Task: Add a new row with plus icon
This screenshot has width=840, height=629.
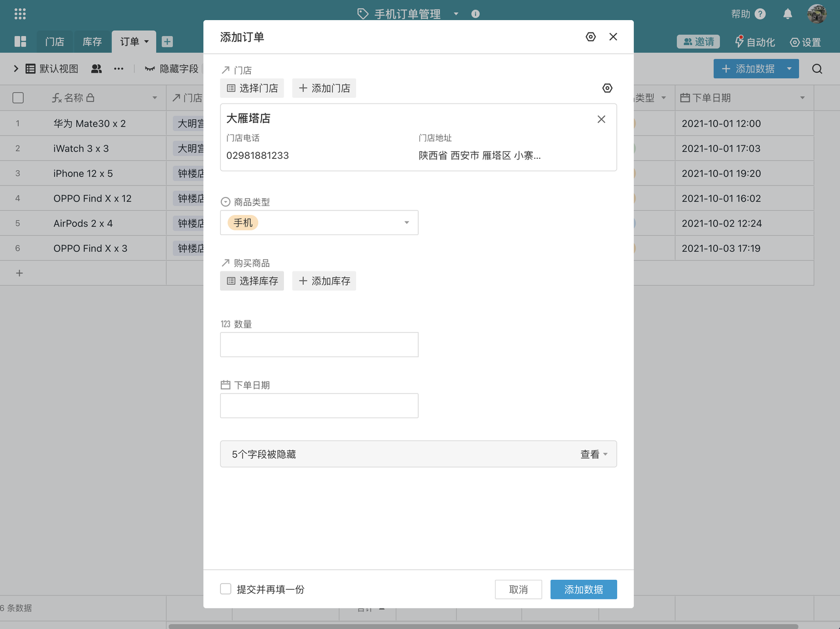Action: 20,273
